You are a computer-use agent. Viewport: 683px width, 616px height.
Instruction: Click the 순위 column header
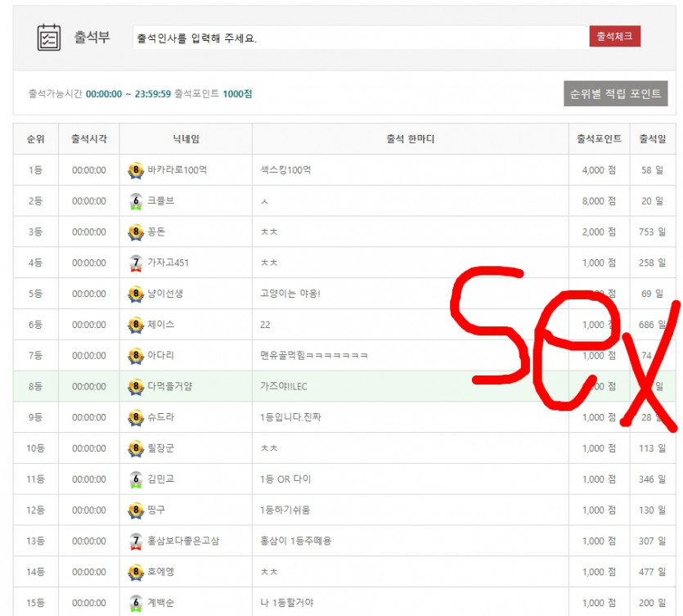tap(35, 139)
